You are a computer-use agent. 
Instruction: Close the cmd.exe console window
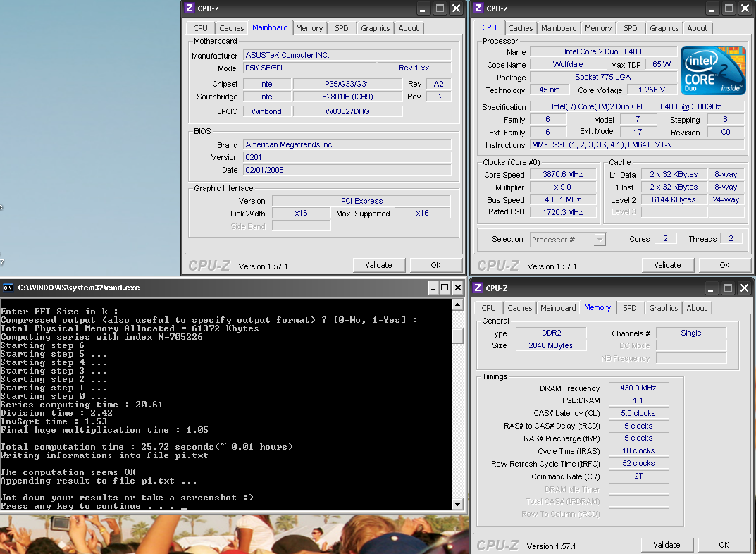pos(457,288)
